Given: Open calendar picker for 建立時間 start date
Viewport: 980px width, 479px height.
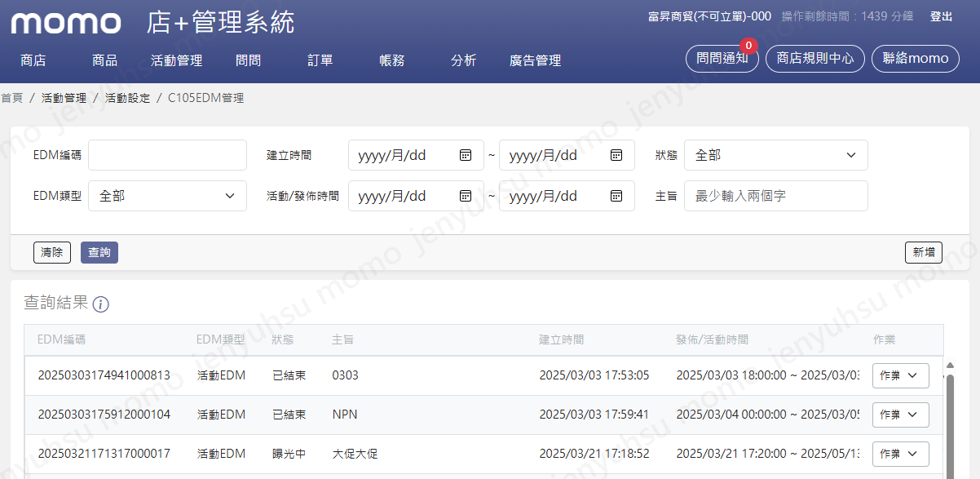Looking at the screenshot, I should click(465, 155).
